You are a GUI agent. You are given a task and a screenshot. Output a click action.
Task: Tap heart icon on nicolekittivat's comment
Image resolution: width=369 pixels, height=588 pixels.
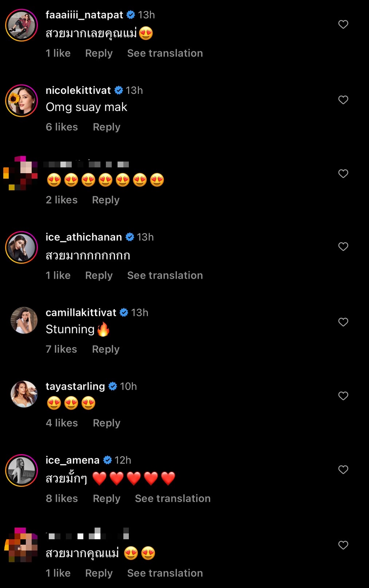pos(343,100)
